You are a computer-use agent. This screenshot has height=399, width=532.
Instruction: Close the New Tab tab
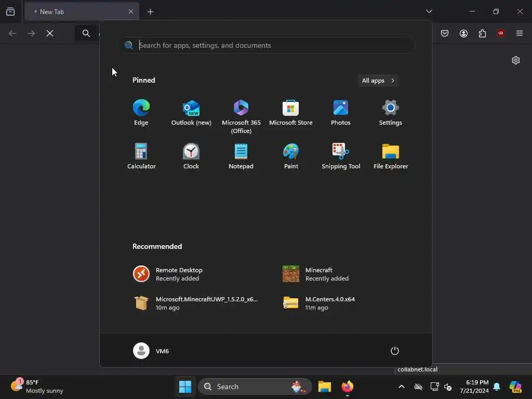tap(130, 12)
